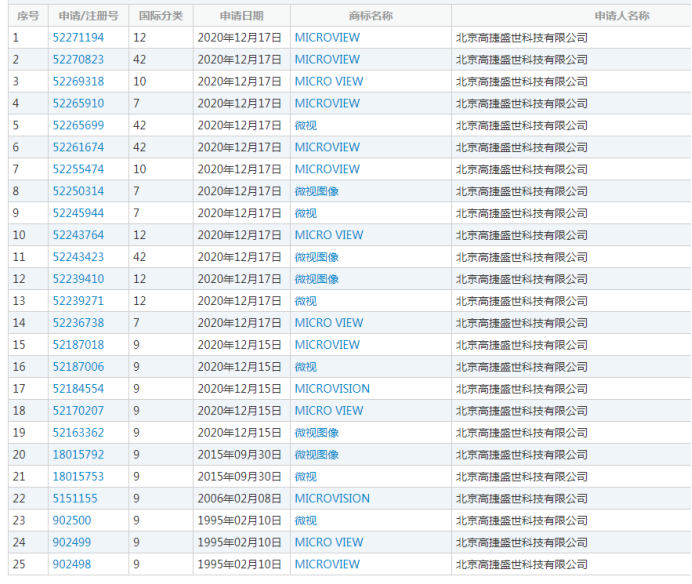Click 微视 trademark name in row 23
Viewport: 692px width, 584px height.
(305, 520)
